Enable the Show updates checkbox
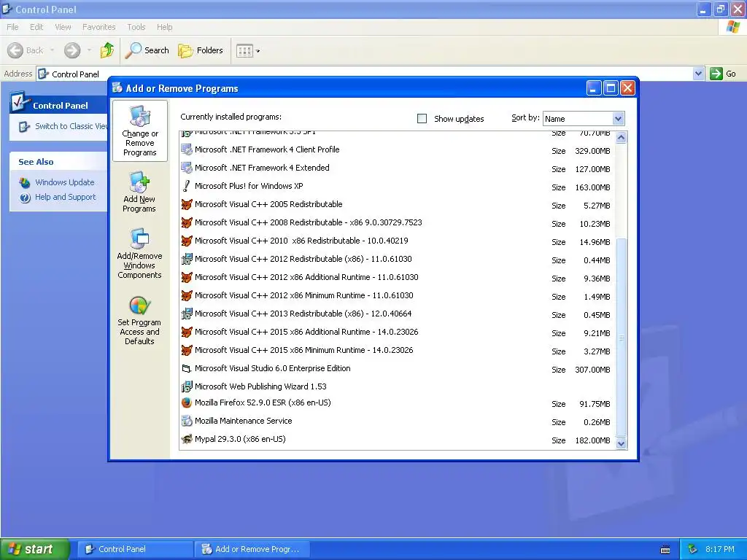Image resolution: width=747 pixels, height=560 pixels. click(x=422, y=119)
